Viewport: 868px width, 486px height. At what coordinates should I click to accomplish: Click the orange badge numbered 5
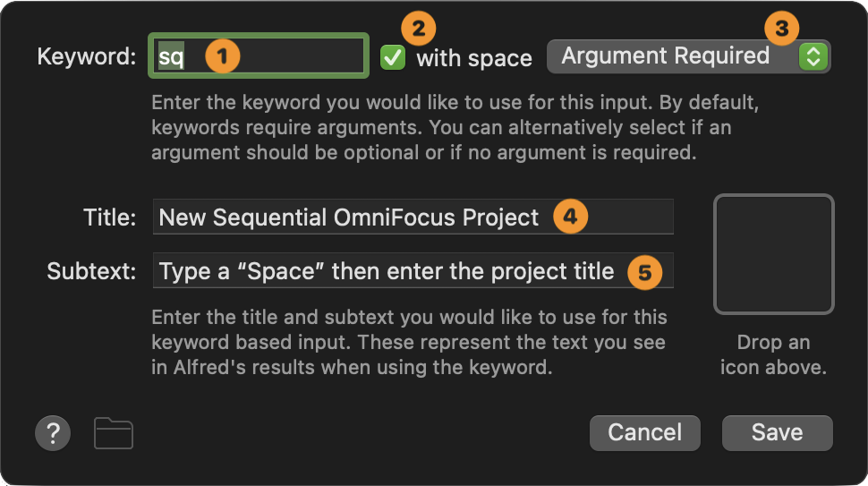644,271
